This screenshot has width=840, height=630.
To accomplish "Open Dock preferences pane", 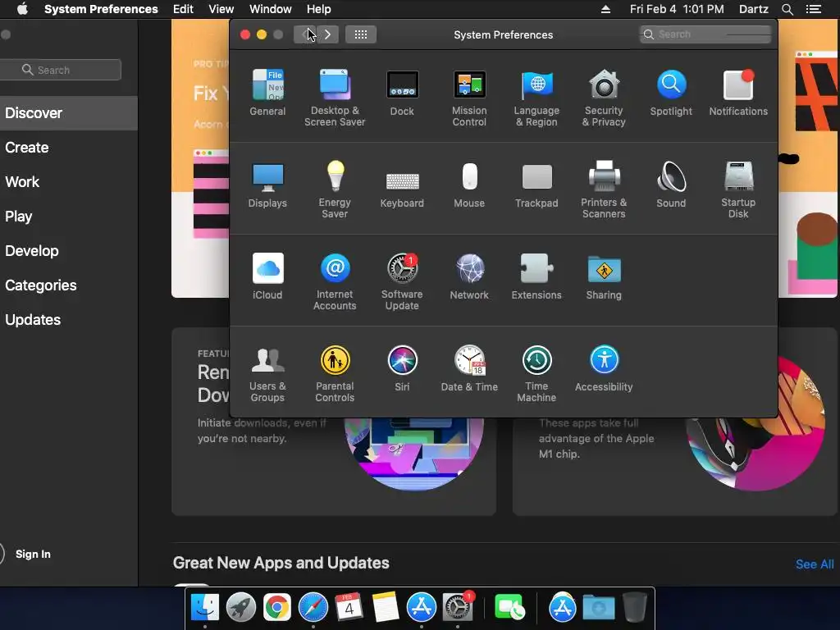I will (402, 92).
